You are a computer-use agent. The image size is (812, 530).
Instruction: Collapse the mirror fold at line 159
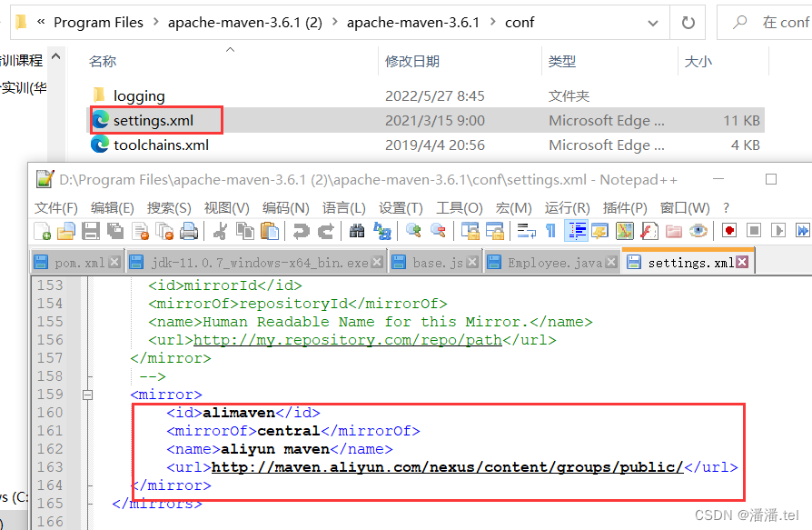[87, 395]
